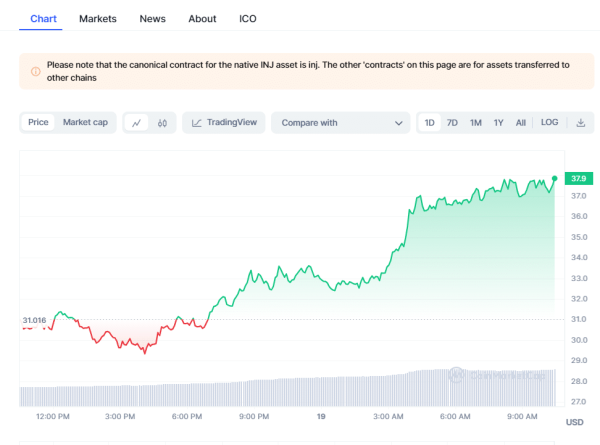This screenshot has width=600, height=445.
Task: Open the TradingView chart button
Action: click(x=223, y=123)
